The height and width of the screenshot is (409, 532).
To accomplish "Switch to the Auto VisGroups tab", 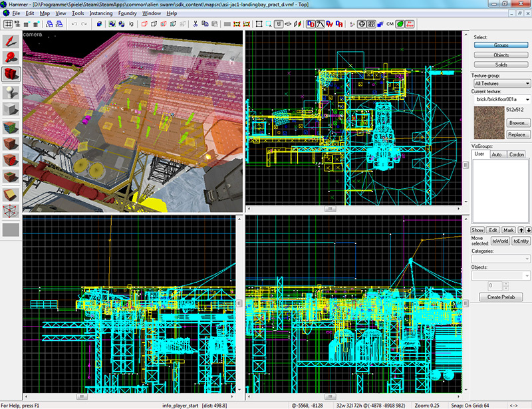I will 497,154.
